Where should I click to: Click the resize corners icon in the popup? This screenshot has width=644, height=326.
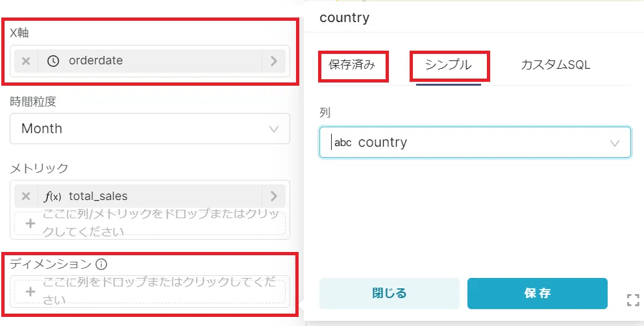pos(633,300)
